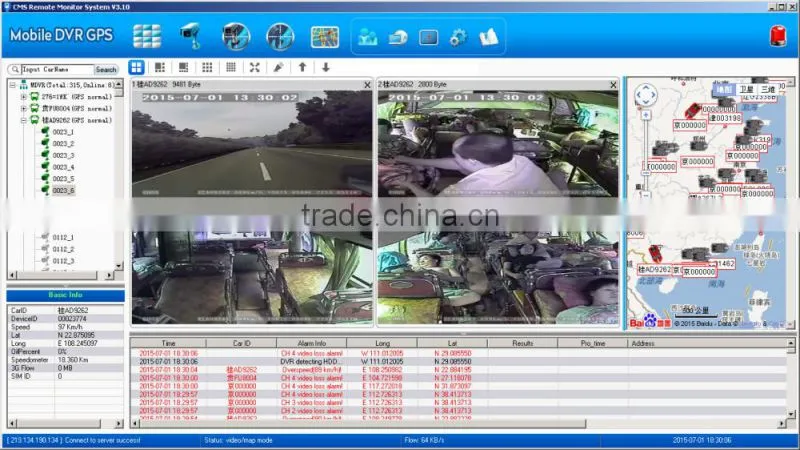The width and height of the screenshot is (800, 450).
Task: Click CarID value in Basic Info
Action: click(x=73, y=310)
